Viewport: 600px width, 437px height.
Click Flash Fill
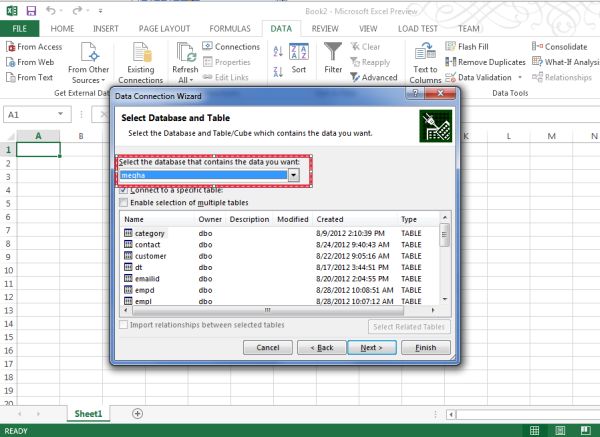[467, 47]
